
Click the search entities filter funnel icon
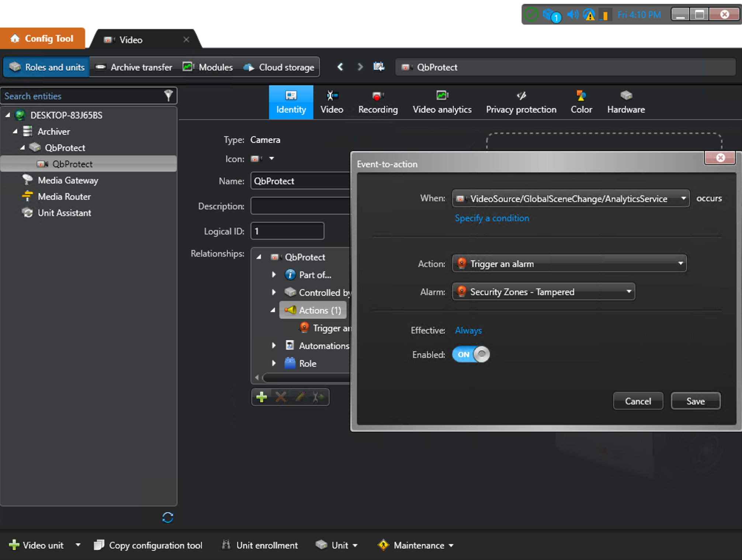168,96
